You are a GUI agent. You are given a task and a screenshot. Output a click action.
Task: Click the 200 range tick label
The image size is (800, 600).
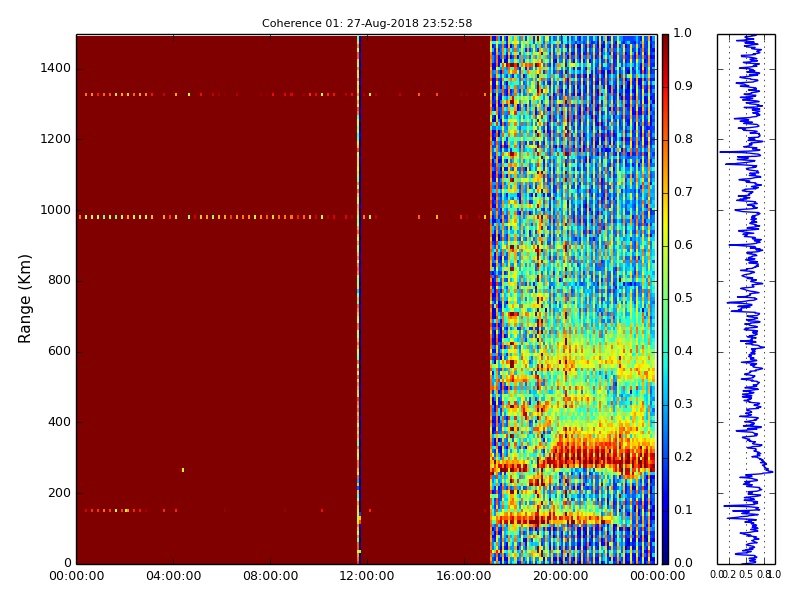[x=59, y=493]
